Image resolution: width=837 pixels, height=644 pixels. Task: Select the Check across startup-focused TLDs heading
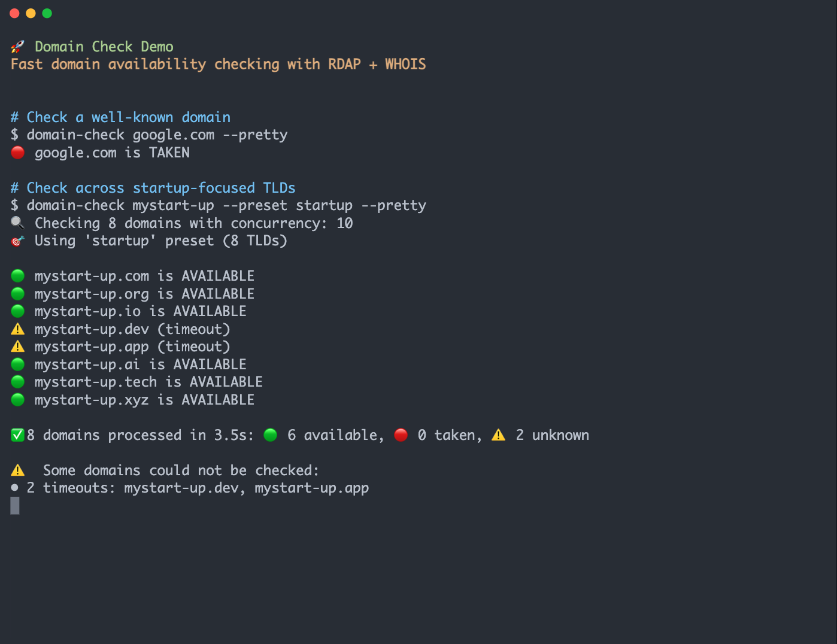pyautogui.click(x=153, y=187)
